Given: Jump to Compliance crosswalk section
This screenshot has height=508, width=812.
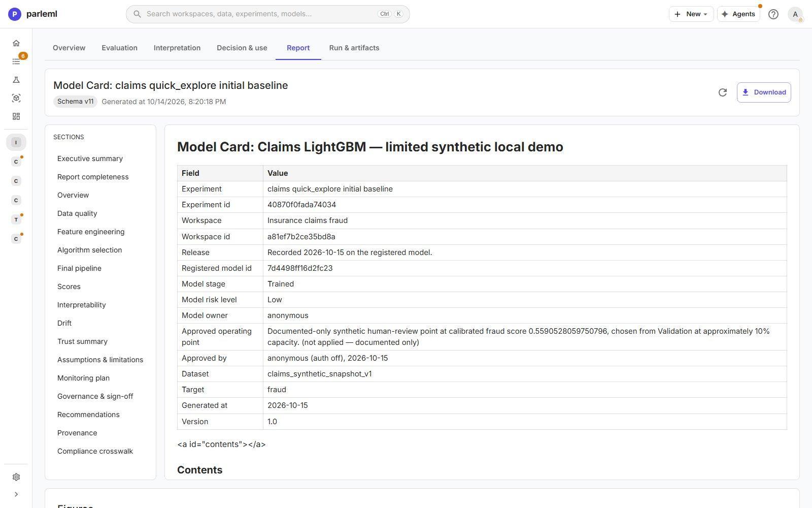Looking at the screenshot, I should [x=95, y=451].
